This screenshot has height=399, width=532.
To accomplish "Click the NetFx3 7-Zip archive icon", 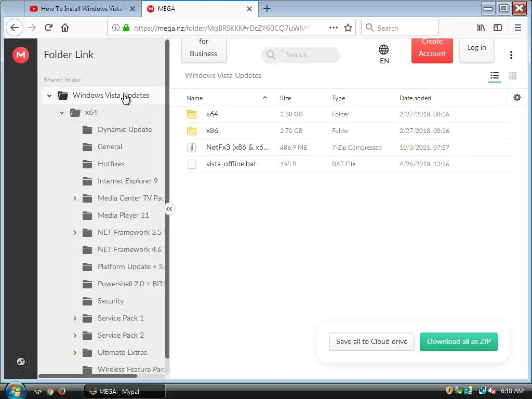I will pyautogui.click(x=192, y=147).
